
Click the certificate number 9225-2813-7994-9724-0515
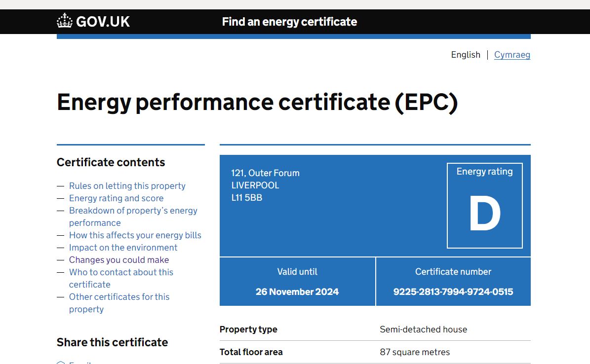[x=453, y=291]
